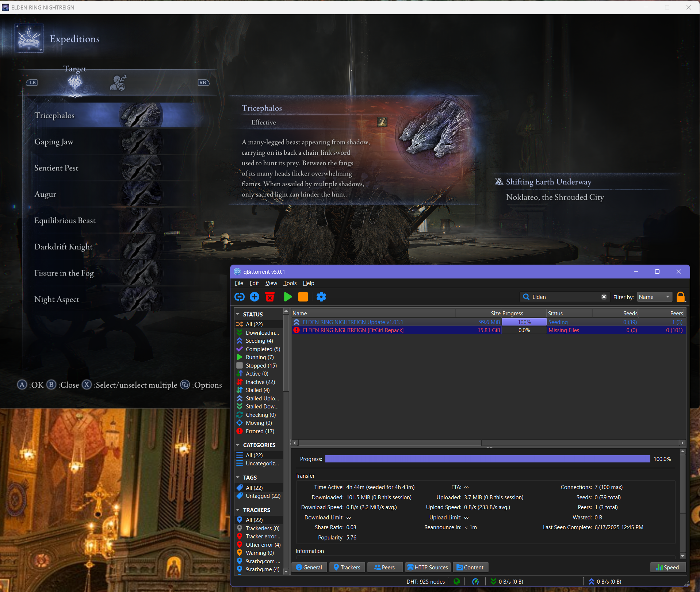Sort torrents by the Size column header
700x592 pixels.
point(478,313)
